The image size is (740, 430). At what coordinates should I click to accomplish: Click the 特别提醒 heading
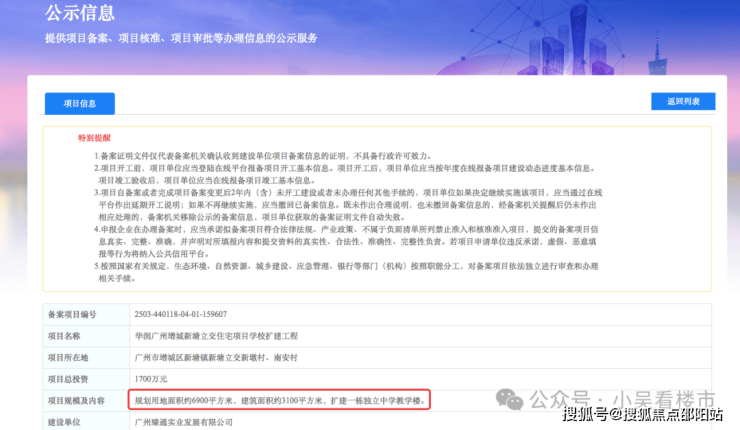94,137
